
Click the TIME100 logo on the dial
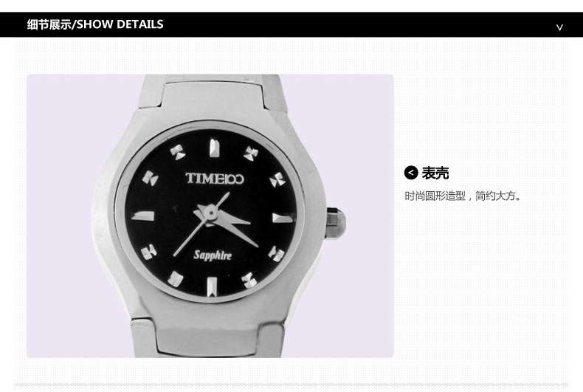(210, 178)
